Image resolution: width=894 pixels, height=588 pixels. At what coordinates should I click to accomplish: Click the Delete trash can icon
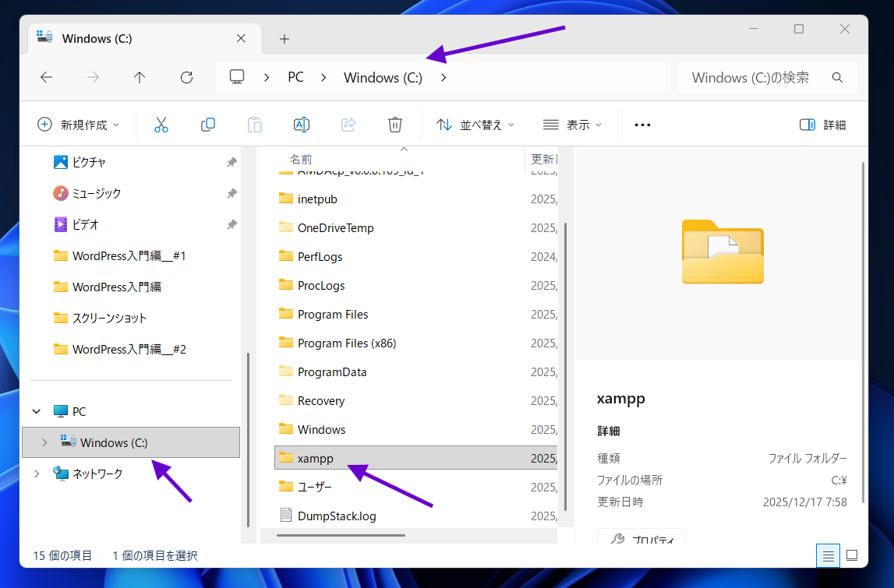point(395,125)
